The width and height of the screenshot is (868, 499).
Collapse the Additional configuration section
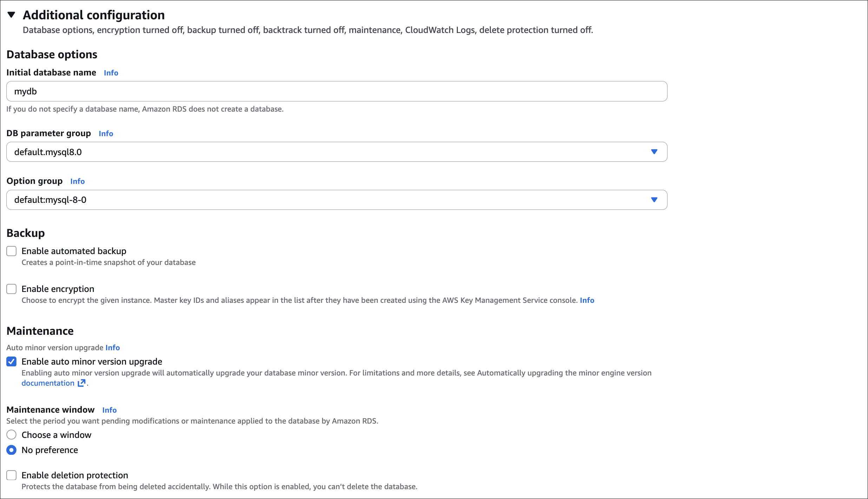tap(11, 15)
